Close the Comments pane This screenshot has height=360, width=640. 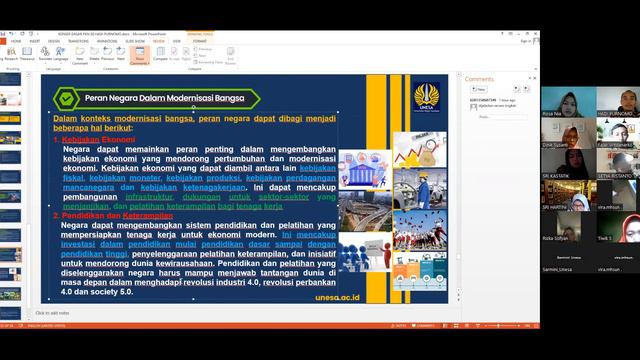pyautogui.click(x=535, y=78)
